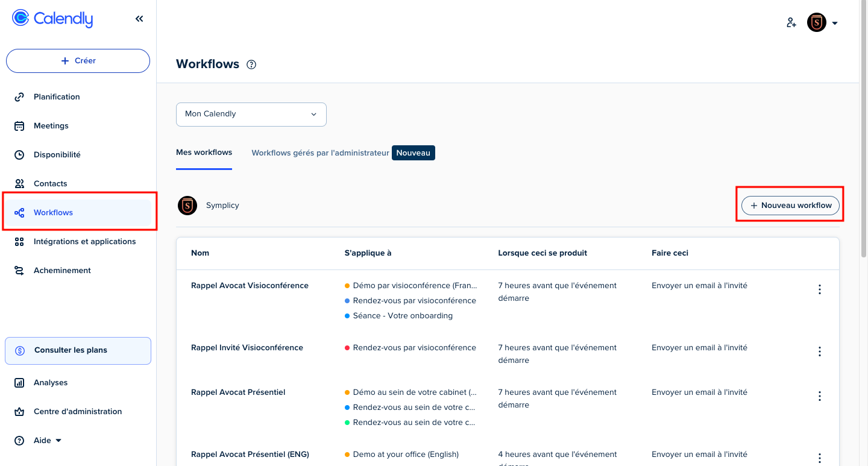Select the Mes workflows tab
Viewport: 868px width, 466px height.
tap(204, 153)
